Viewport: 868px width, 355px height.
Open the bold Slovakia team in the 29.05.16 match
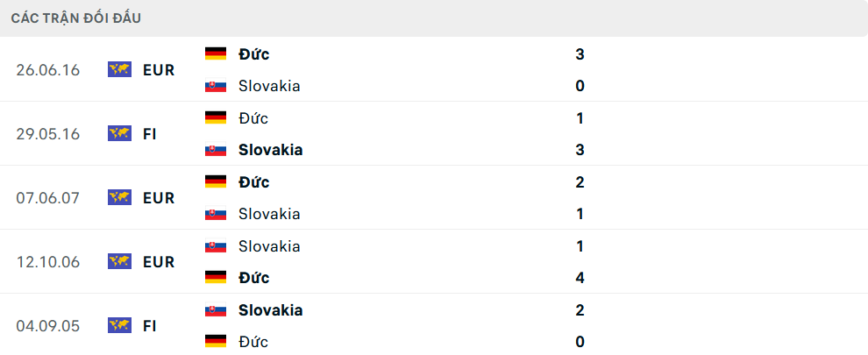(270, 150)
